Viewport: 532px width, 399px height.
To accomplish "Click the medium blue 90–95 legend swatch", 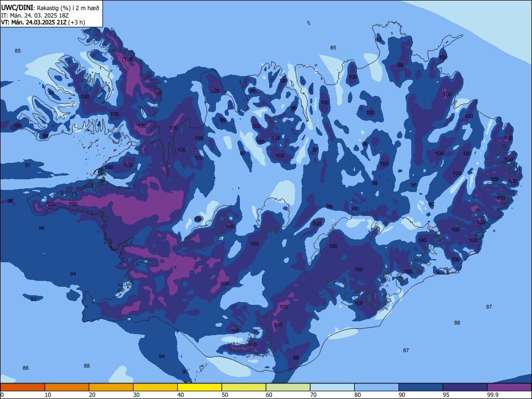I will point(421,387).
